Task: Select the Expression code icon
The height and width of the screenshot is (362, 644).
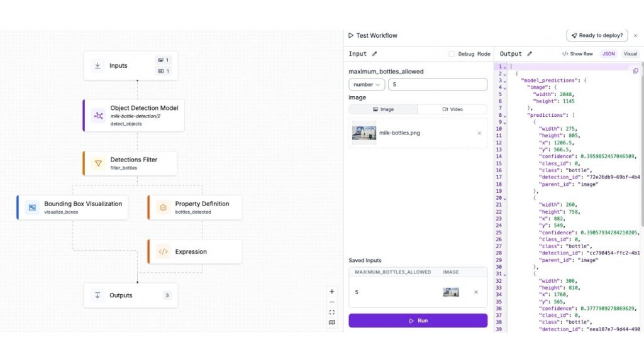Action: tap(163, 251)
